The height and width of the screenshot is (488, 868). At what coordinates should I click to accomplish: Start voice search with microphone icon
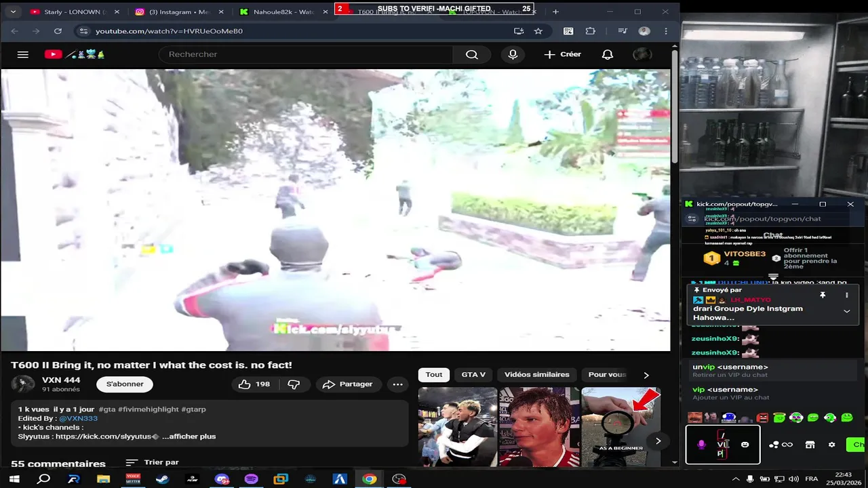point(513,54)
